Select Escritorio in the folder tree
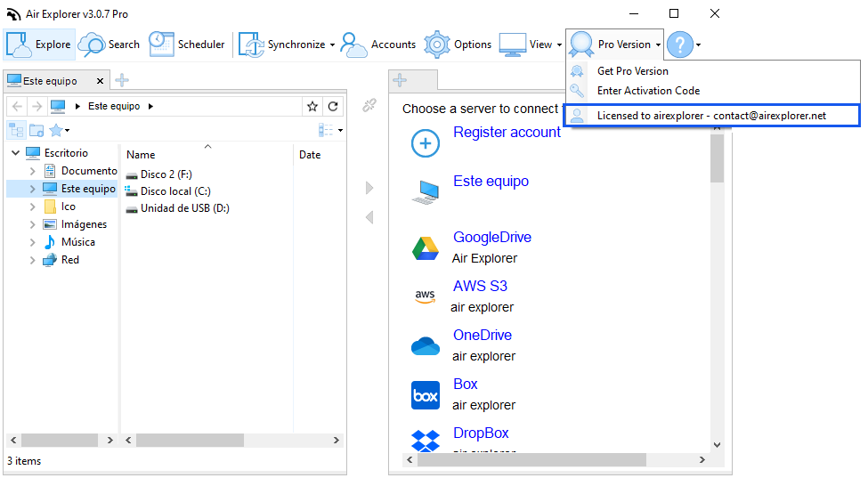Screen dimensions: 868x478 point(66,153)
